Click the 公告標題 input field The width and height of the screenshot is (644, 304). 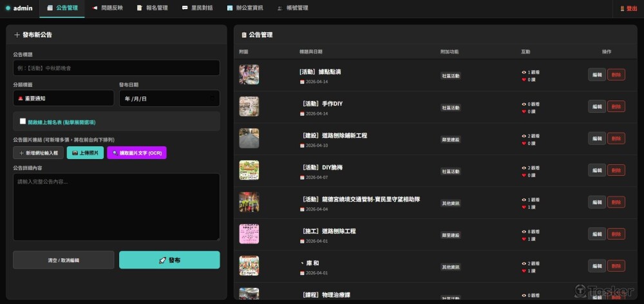(x=116, y=68)
